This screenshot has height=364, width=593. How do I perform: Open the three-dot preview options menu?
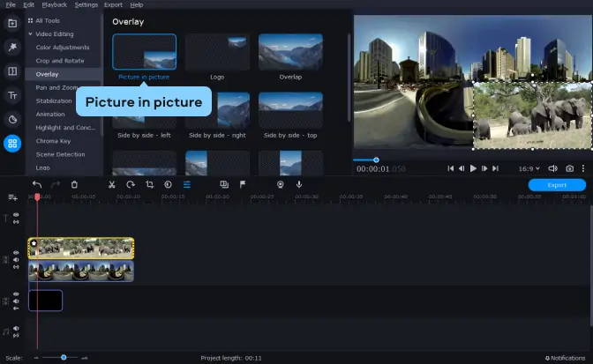[583, 168]
